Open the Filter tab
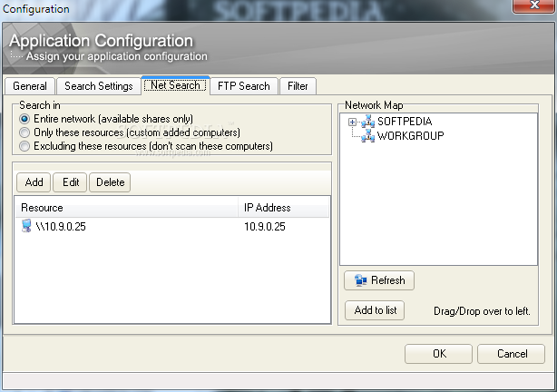Screen dimensions: 557x392 pyautogui.click(x=298, y=86)
